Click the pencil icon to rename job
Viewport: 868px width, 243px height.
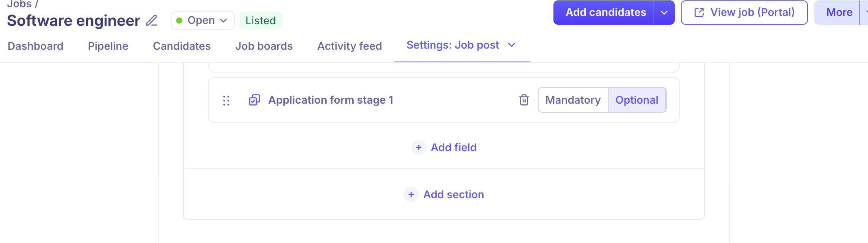[152, 21]
